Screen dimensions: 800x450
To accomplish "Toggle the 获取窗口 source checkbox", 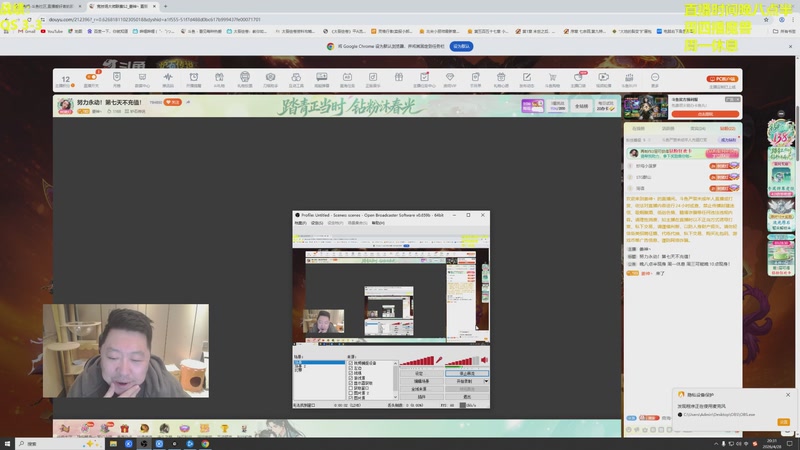I will click(351, 388).
